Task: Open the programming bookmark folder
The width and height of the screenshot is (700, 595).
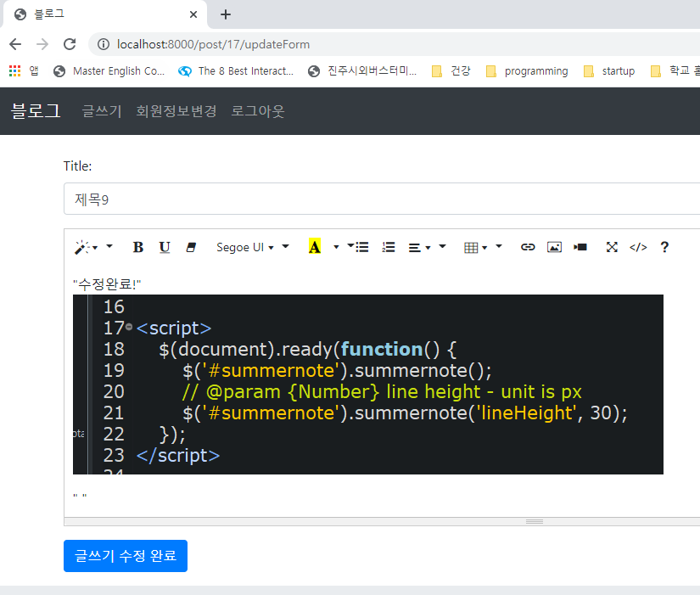Action: point(527,70)
